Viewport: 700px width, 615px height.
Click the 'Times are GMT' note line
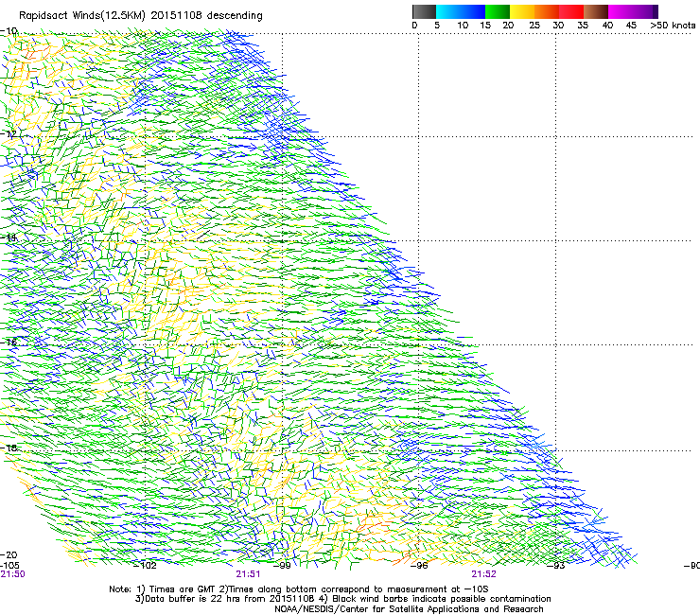point(299,589)
